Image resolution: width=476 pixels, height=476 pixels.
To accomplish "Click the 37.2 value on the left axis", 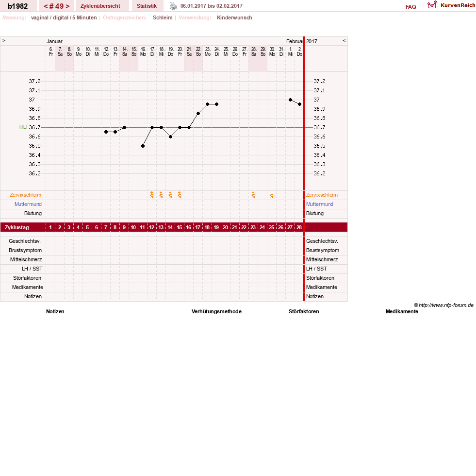I will coord(34,81).
